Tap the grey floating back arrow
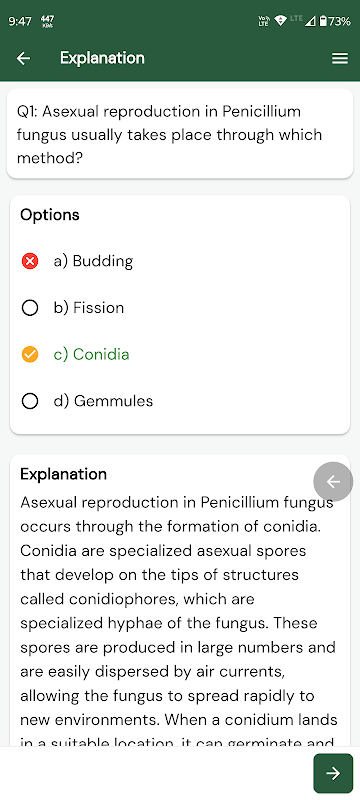The height and width of the screenshot is (800, 360). 333,481
